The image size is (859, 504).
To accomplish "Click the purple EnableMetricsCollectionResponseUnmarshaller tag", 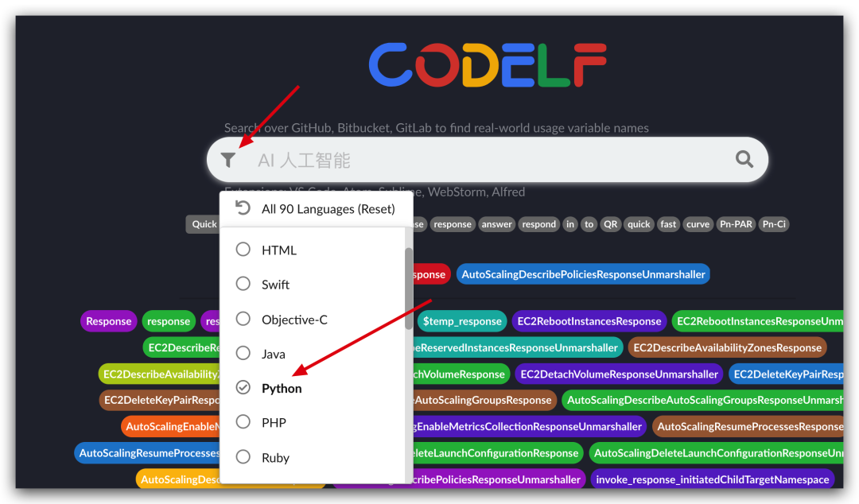I will tap(530, 426).
